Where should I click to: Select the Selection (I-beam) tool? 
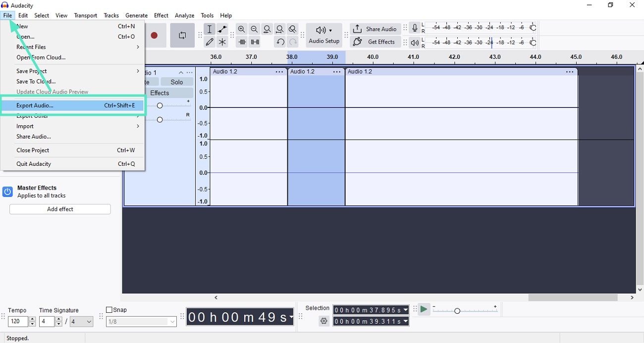(x=210, y=29)
